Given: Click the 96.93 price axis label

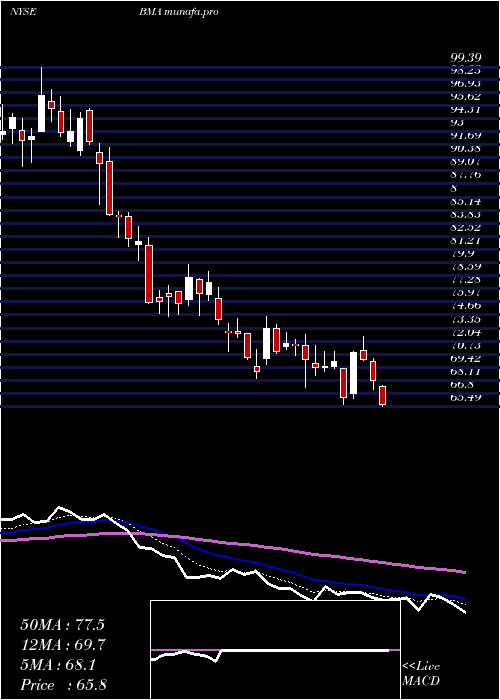Looking at the screenshot, I should (x=466, y=83).
